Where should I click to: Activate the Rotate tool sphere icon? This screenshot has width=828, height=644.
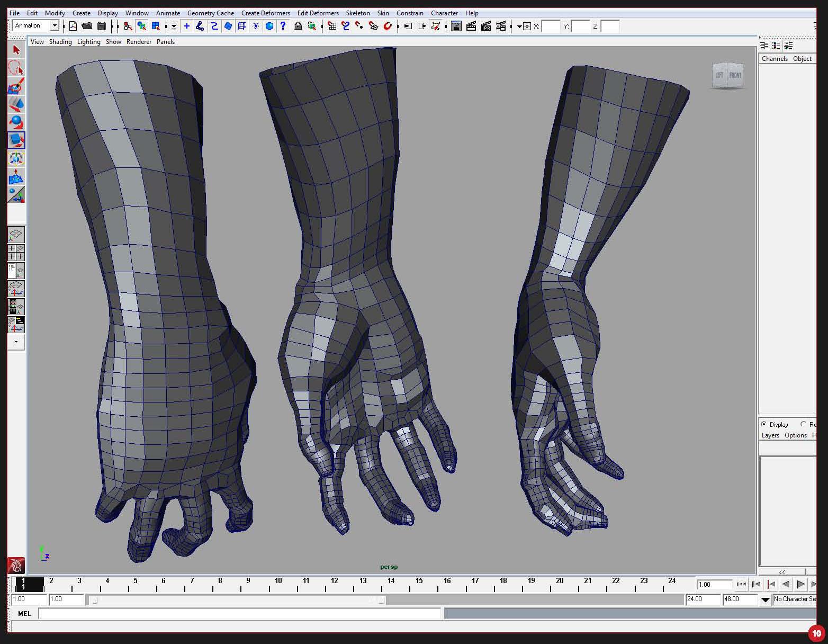click(x=16, y=122)
